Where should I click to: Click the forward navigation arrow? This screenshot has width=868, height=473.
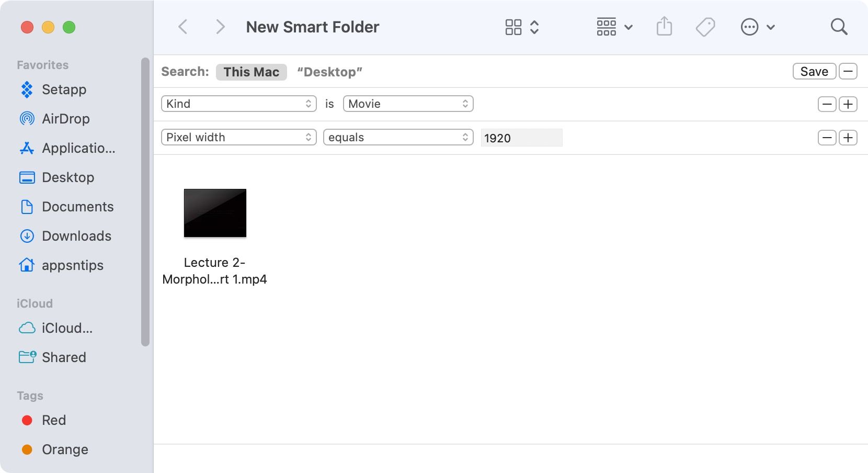coord(220,27)
